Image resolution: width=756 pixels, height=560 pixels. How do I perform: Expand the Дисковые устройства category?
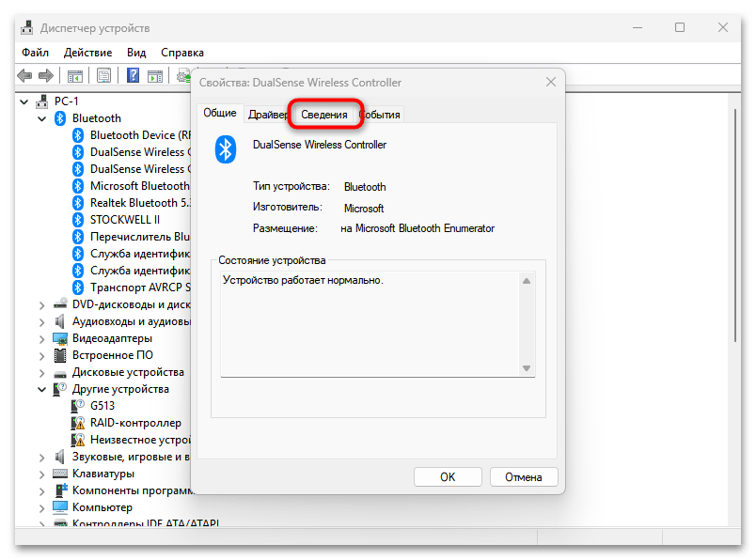tap(42, 372)
